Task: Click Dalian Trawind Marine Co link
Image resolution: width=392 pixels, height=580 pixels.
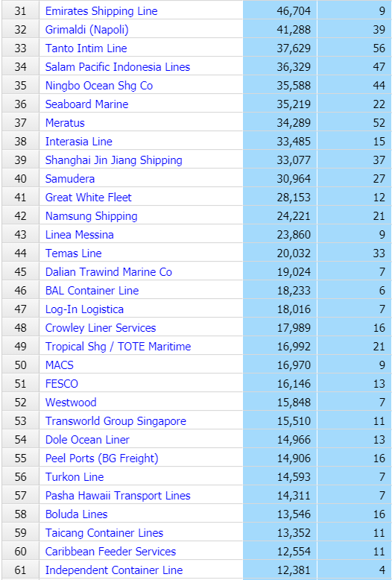Action: (109, 272)
